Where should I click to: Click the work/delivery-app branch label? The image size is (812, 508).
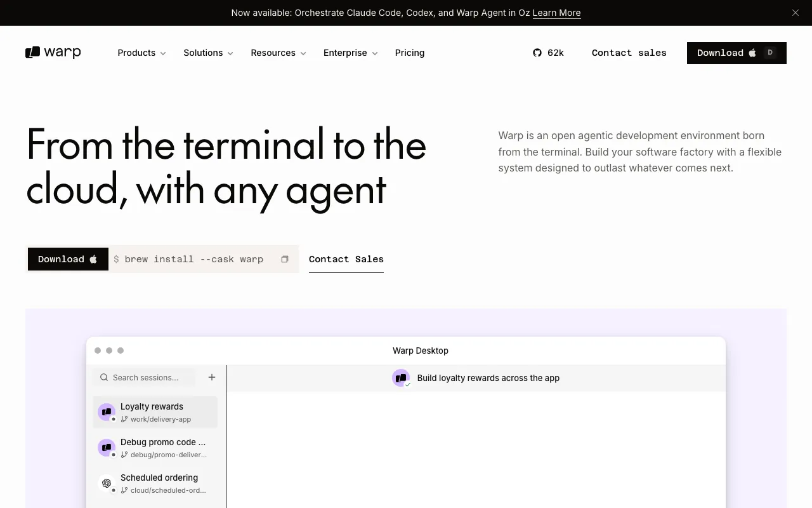[x=160, y=419]
